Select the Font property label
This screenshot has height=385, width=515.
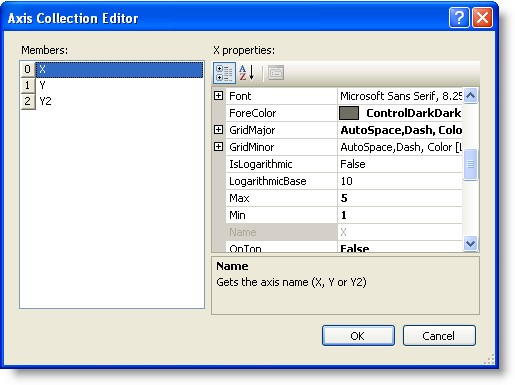(x=240, y=96)
